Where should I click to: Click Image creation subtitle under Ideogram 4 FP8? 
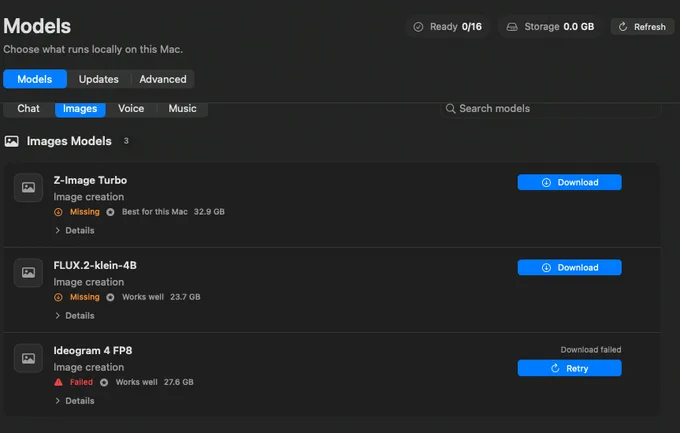coord(89,367)
